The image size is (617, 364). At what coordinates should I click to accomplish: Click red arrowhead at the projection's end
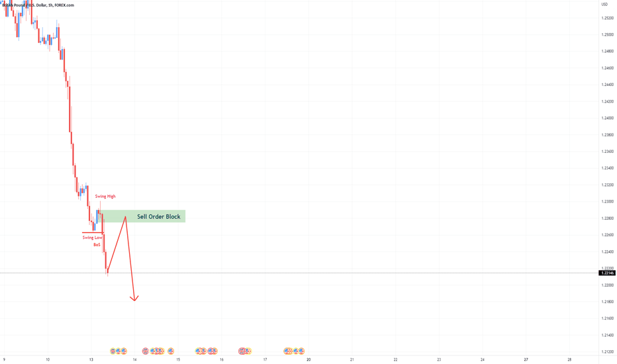pos(134,298)
